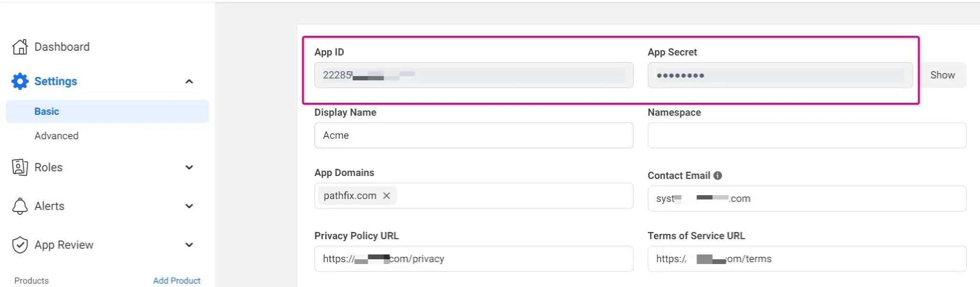
Task: Click the App ID field
Action: (474, 75)
